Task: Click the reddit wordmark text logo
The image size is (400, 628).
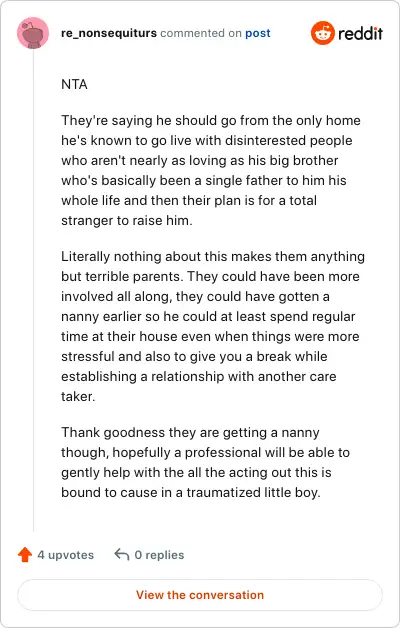Action: tap(360, 33)
